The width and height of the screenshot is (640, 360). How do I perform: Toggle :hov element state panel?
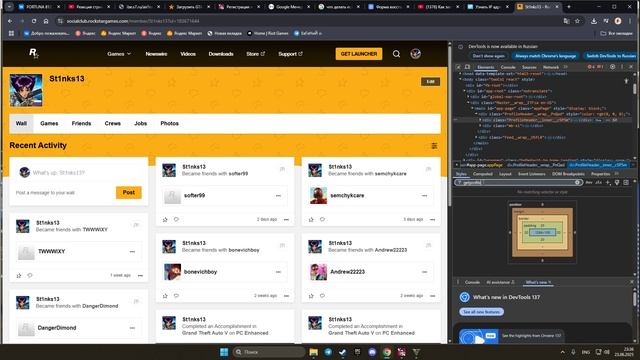[x=589, y=182]
